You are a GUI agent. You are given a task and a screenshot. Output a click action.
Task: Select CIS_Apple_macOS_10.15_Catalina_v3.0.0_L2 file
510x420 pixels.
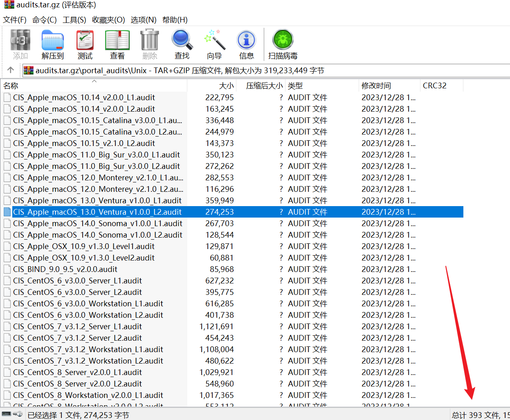click(x=97, y=132)
